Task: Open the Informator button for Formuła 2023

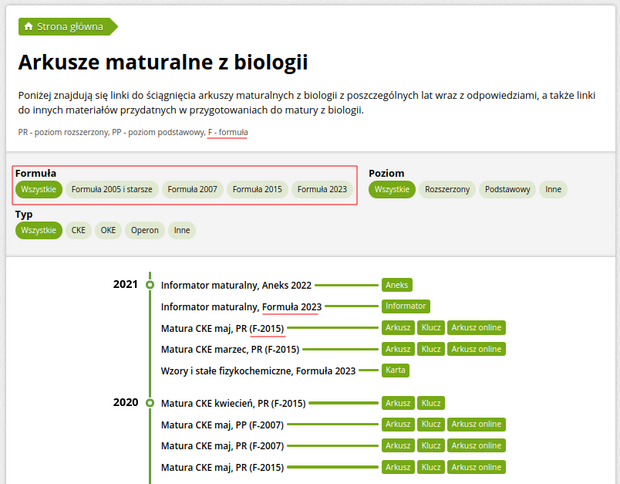Action: click(406, 306)
